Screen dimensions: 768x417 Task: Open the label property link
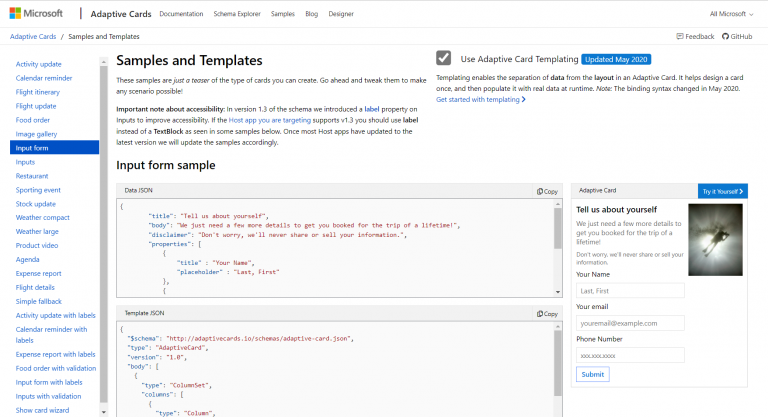372,109
